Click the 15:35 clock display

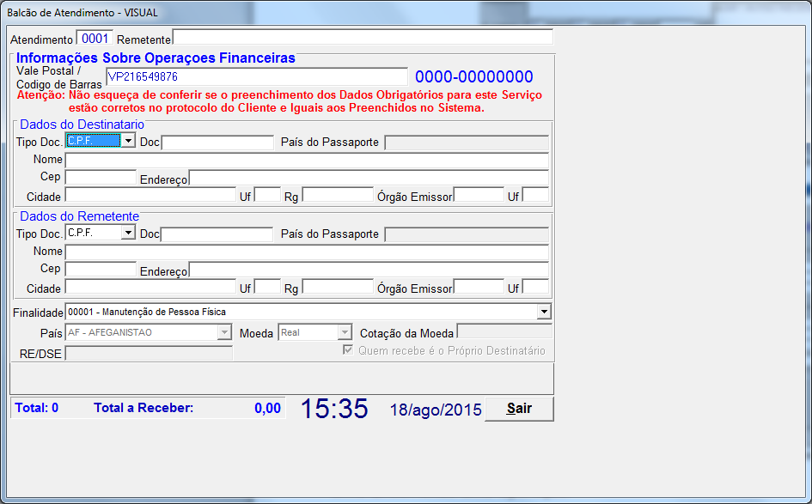click(x=334, y=409)
